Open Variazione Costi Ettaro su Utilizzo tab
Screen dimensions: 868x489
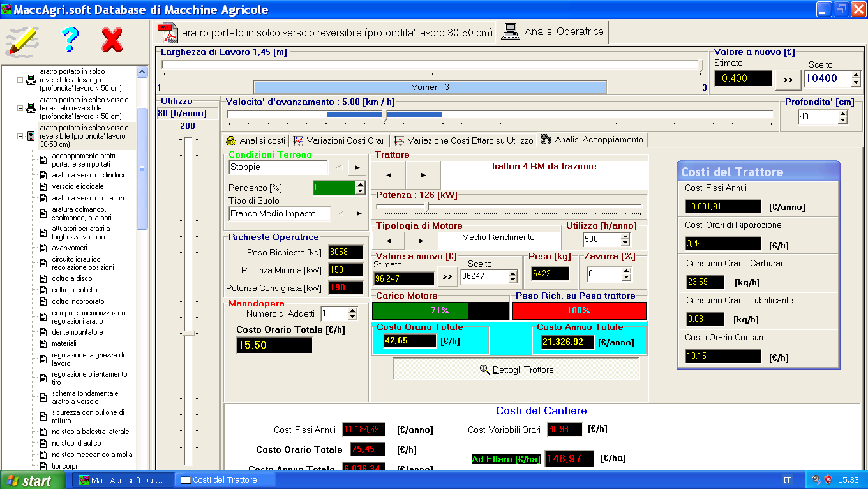coord(463,140)
